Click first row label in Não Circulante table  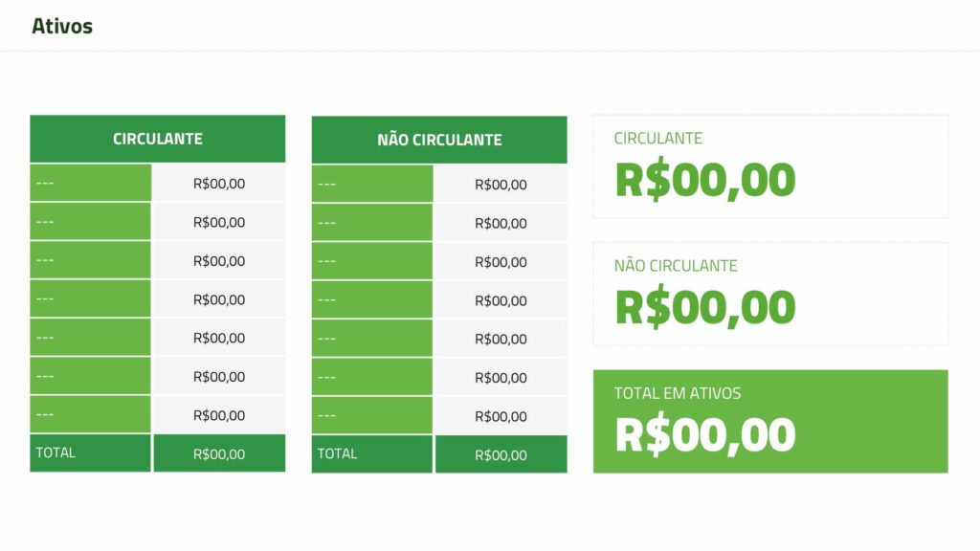point(372,184)
